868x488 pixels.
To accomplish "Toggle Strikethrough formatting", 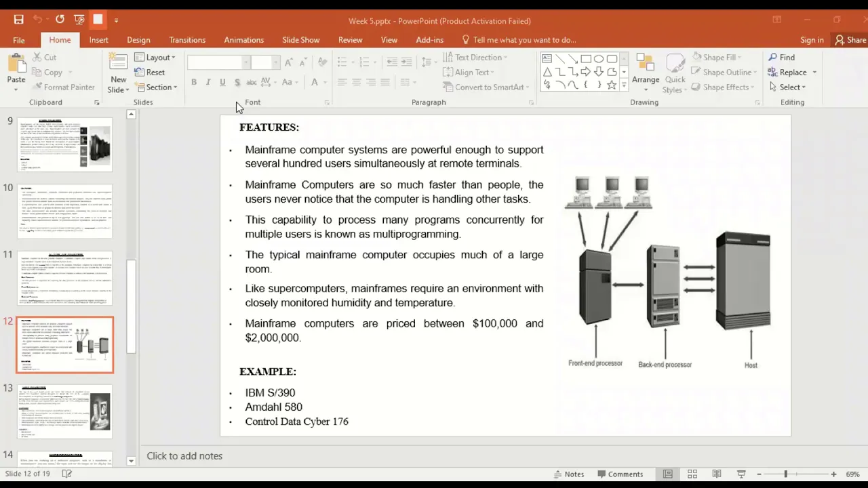I will coord(251,82).
